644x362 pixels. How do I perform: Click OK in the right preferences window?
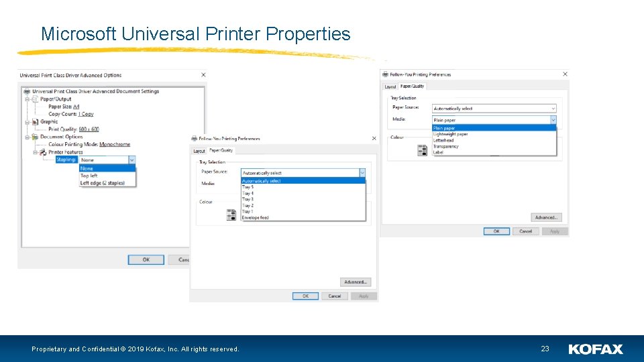pos(496,231)
